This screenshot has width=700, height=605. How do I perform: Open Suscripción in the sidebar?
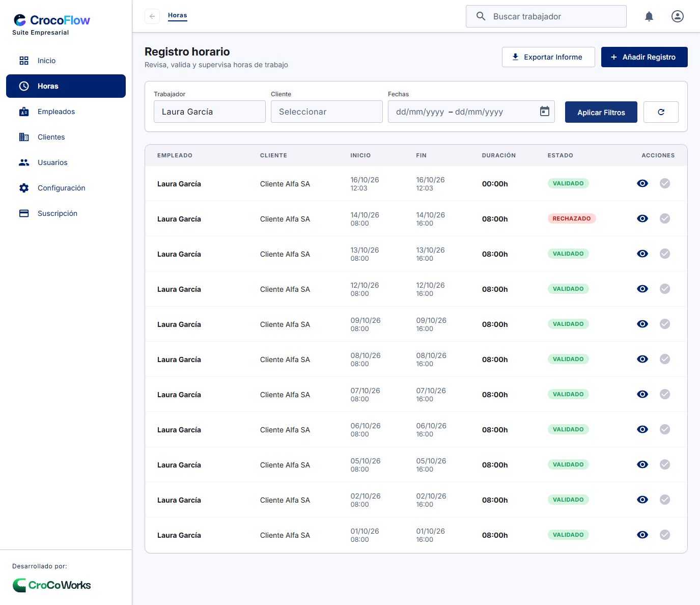tap(66, 213)
